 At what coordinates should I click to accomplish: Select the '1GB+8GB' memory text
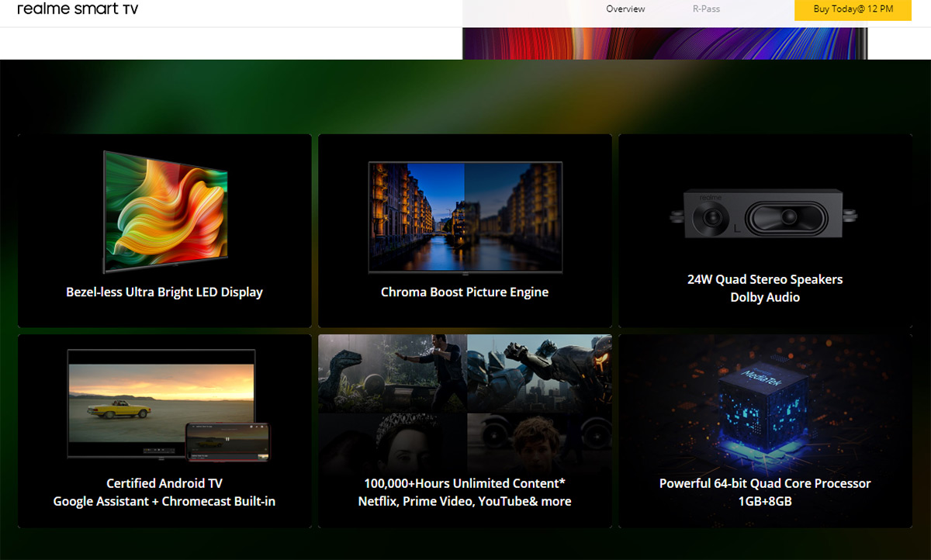tap(765, 501)
